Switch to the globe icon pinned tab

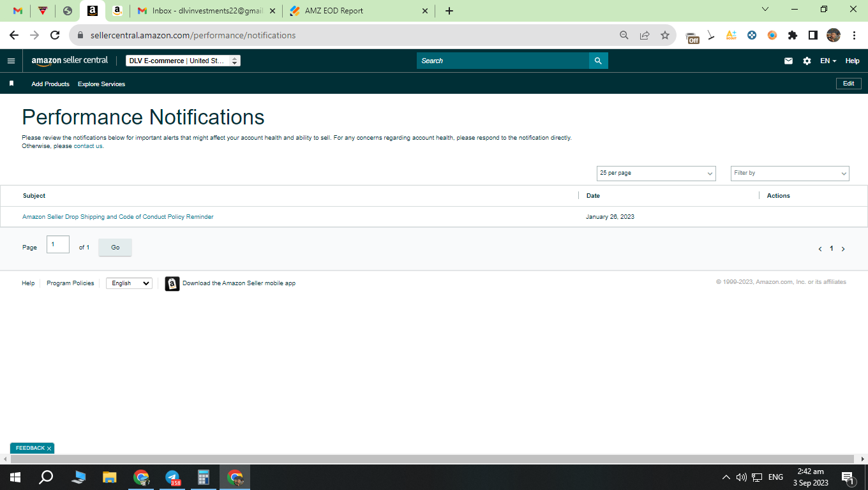(x=68, y=11)
